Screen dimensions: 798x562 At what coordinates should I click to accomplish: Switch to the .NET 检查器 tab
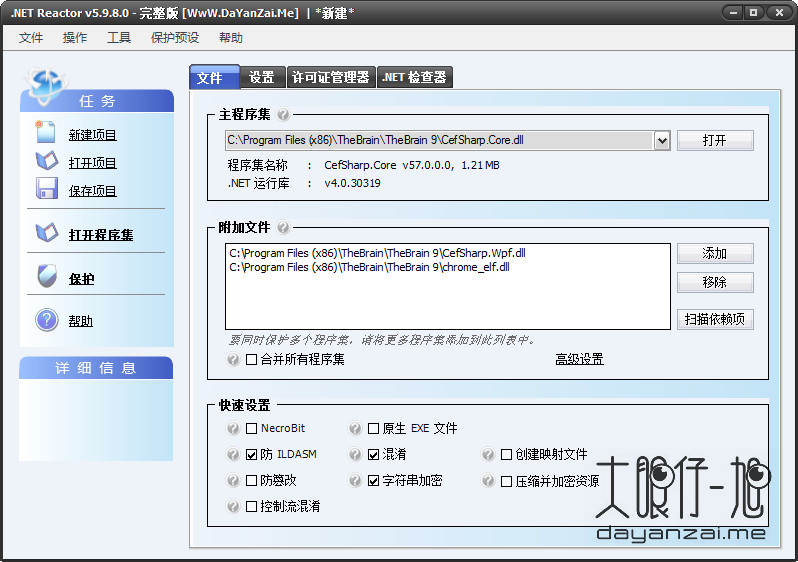point(414,77)
